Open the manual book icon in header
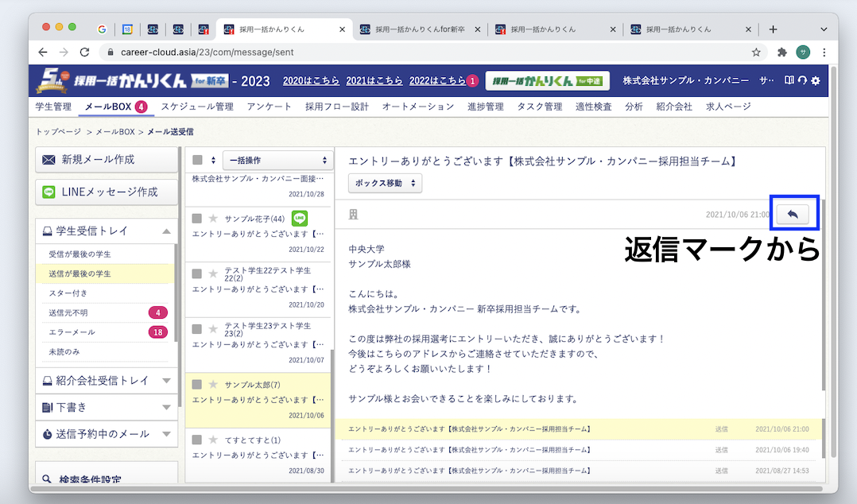Viewport: 857px width, 504px height. pyautogui.click(x=789, y=80)
